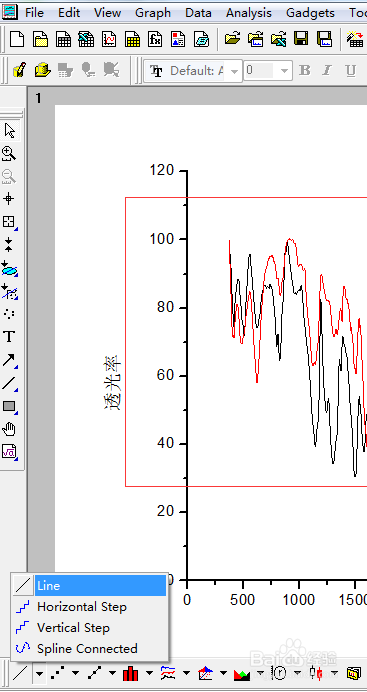Choose Spline Connected plot type
The width and height of the screenshot is (367, 692).
[90, 649]
